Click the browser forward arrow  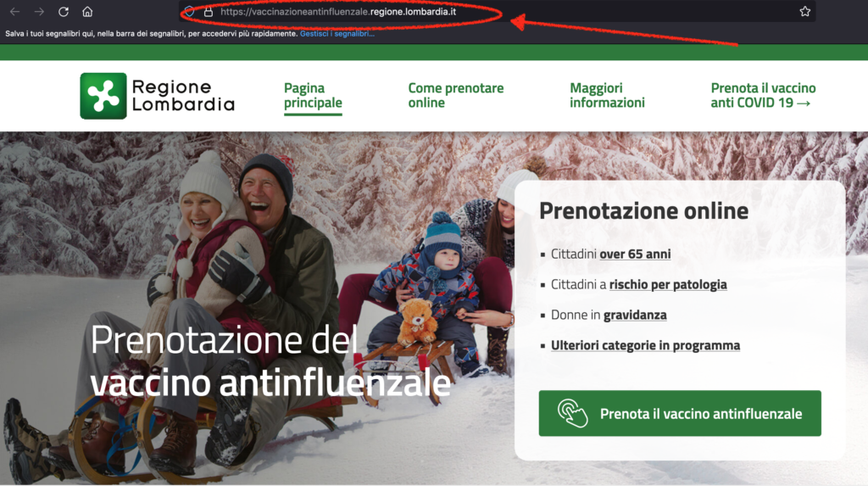pos(39,12)
